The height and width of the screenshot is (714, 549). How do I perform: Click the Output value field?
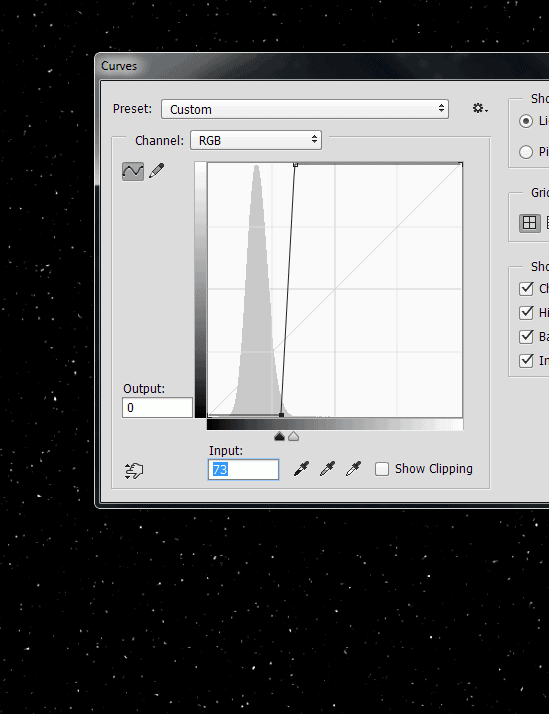point(158,408)
